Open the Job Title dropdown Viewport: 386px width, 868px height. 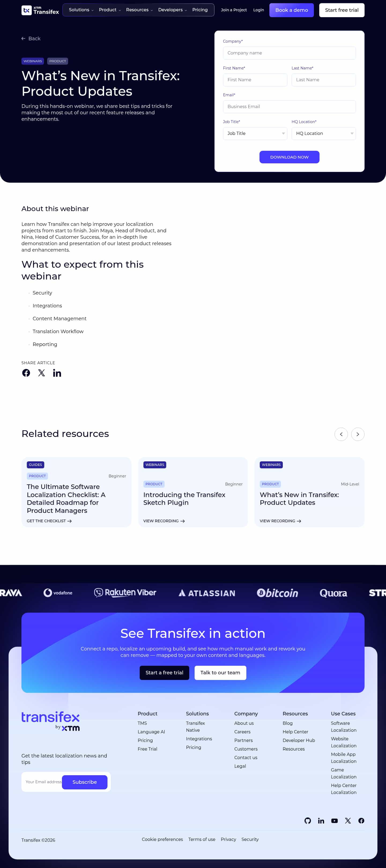point(255,133)
